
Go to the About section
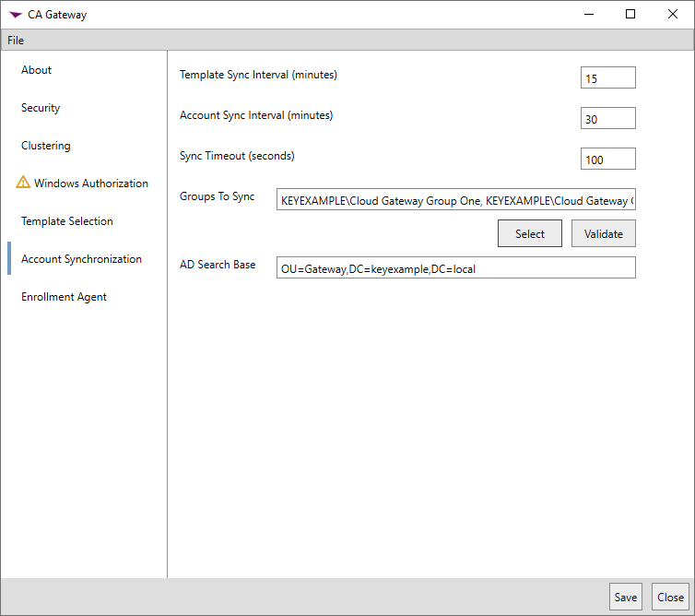tap(37, 70)
